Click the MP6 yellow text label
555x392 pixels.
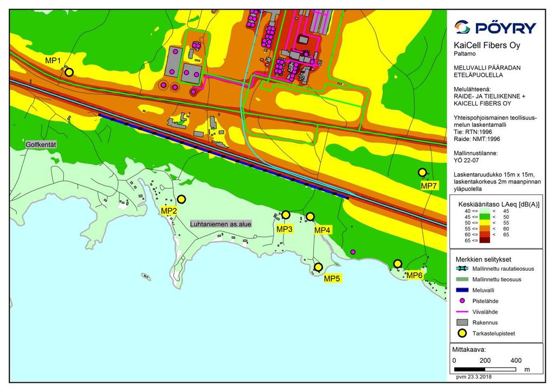pos(414,276)
